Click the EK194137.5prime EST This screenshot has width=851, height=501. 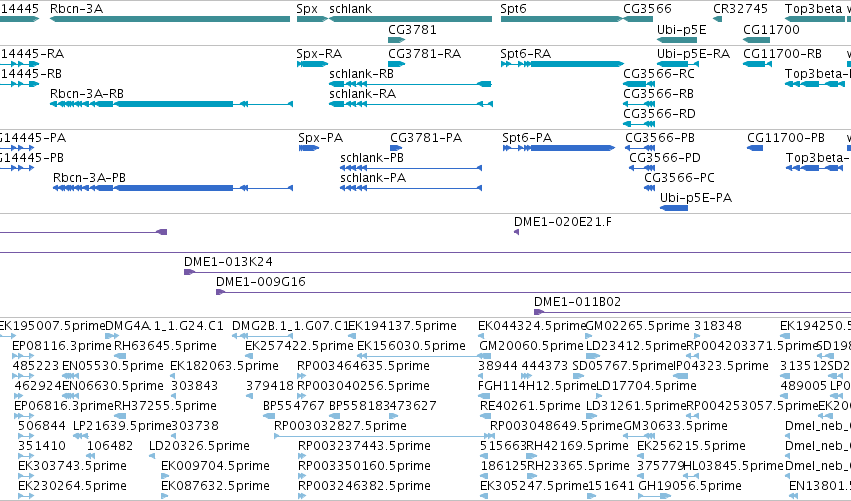[x=352, y=337]
